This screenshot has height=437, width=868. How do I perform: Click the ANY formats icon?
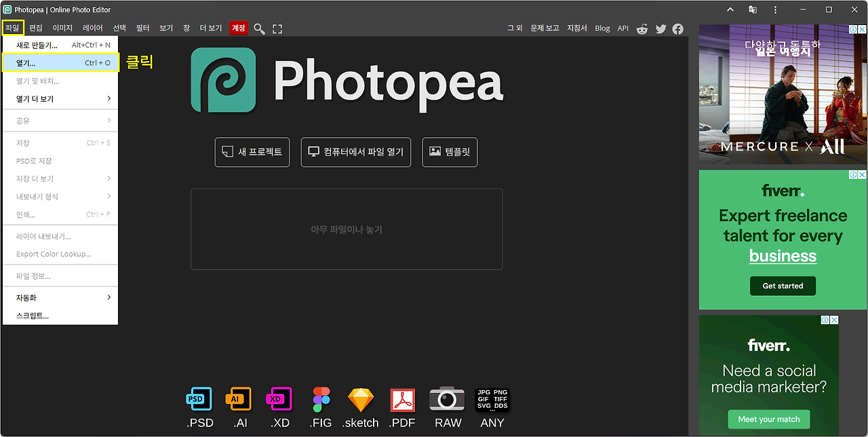click(x=492, y=400)
